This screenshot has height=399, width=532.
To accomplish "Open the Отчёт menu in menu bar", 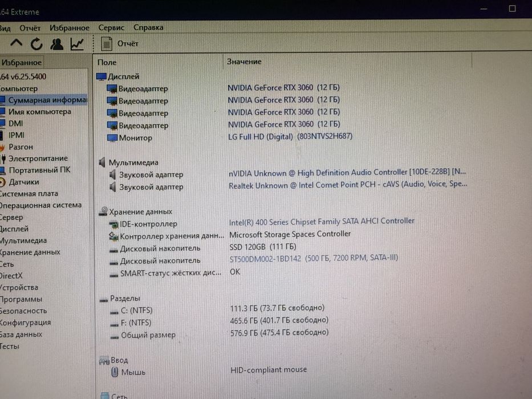I will pyautogui.click(x=30, y=28).
